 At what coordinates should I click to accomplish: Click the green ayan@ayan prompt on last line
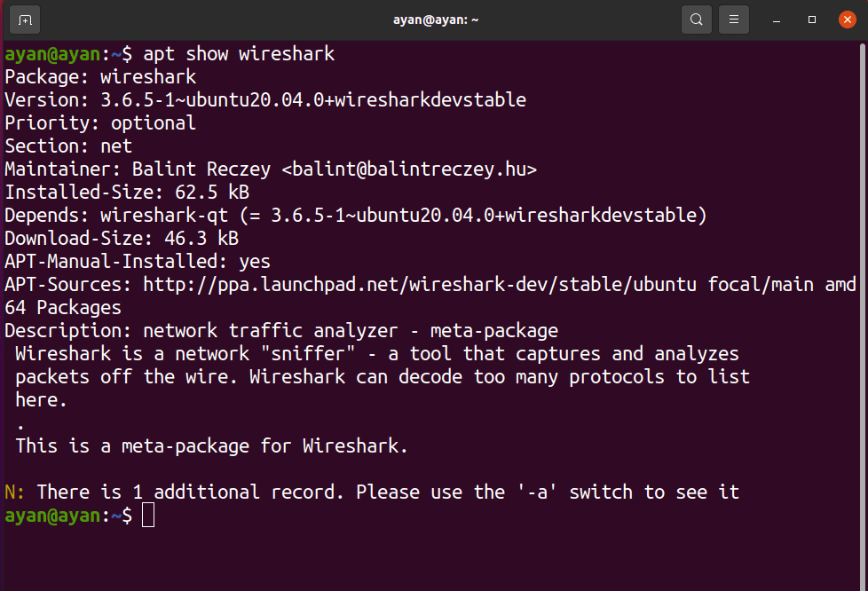pyautogui.click(x=52, y=515)
